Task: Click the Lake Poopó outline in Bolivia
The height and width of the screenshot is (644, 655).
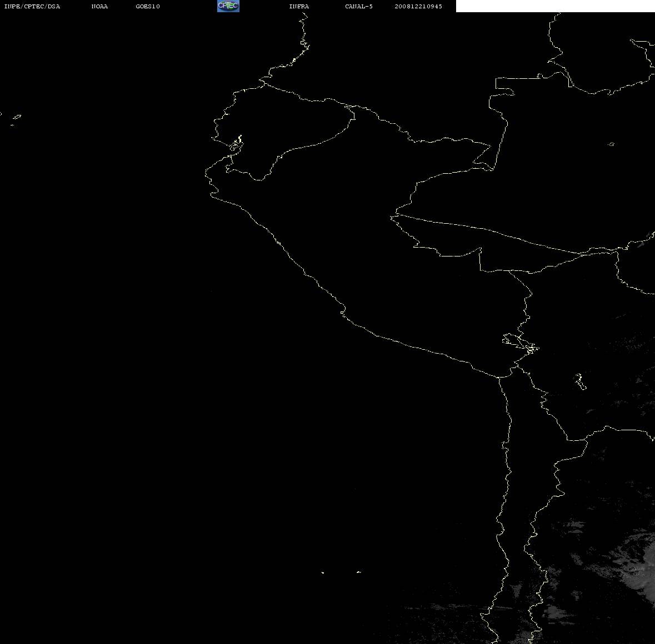Action: pos(580,381)
